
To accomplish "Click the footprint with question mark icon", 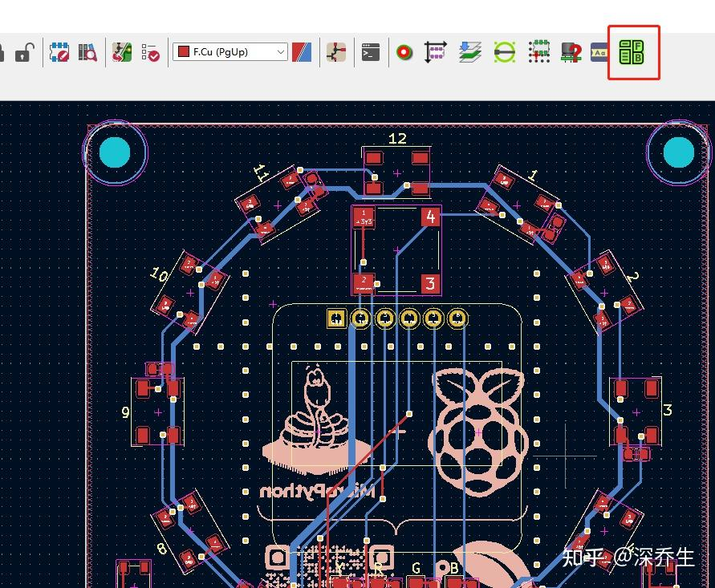I will pos(571,51).
